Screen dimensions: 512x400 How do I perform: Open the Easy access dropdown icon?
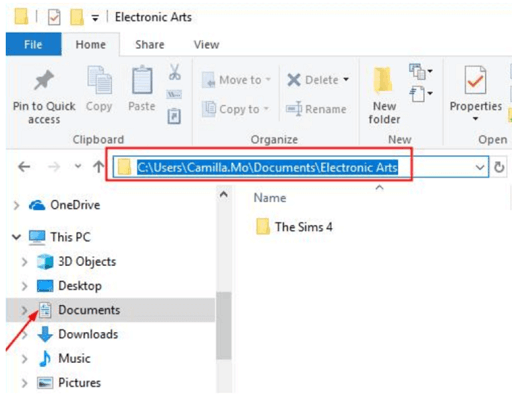coord(421,94)
